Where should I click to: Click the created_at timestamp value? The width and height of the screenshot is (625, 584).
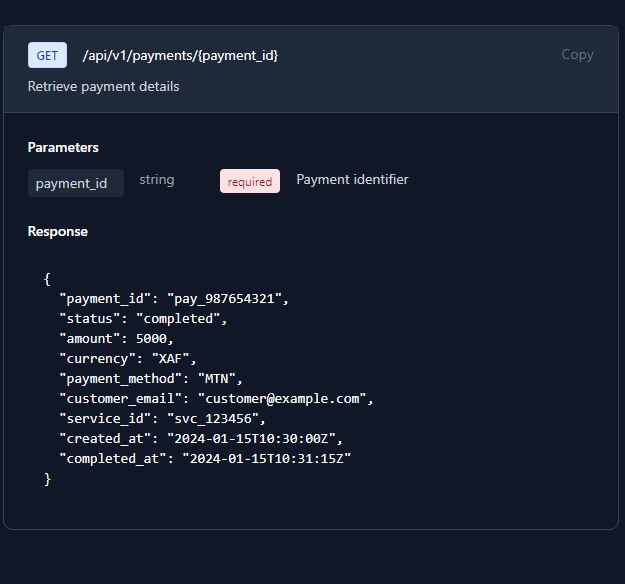254,438
